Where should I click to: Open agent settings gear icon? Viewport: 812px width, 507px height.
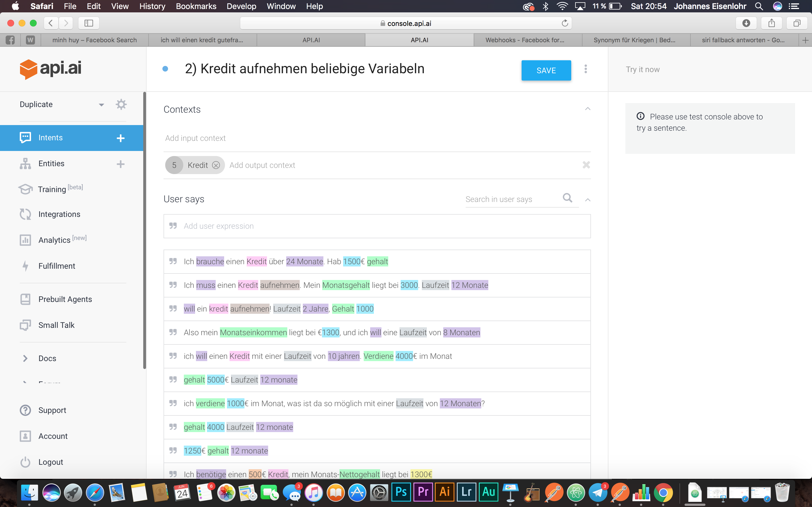click(121, 104)
